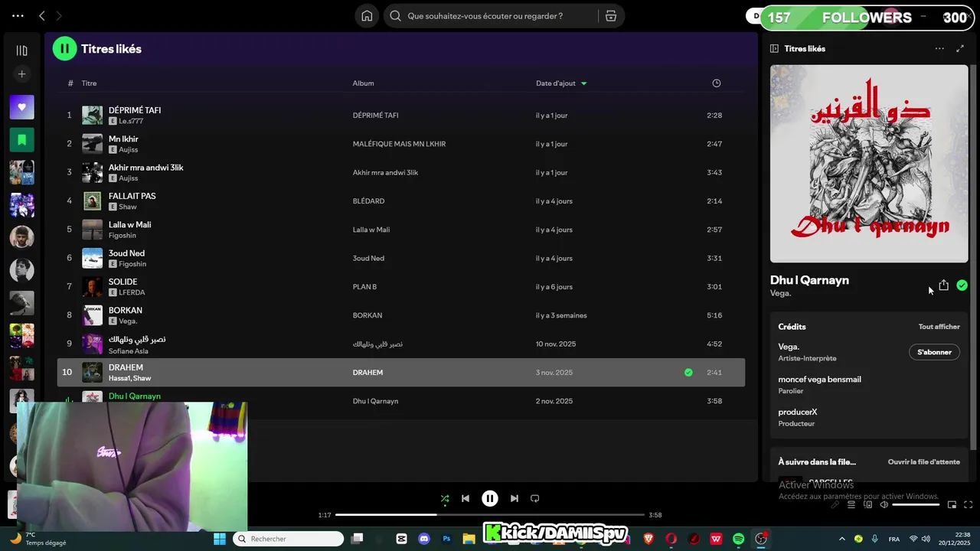
Task: Toggle the lyrics microphone icon
Action: (835, 504)
